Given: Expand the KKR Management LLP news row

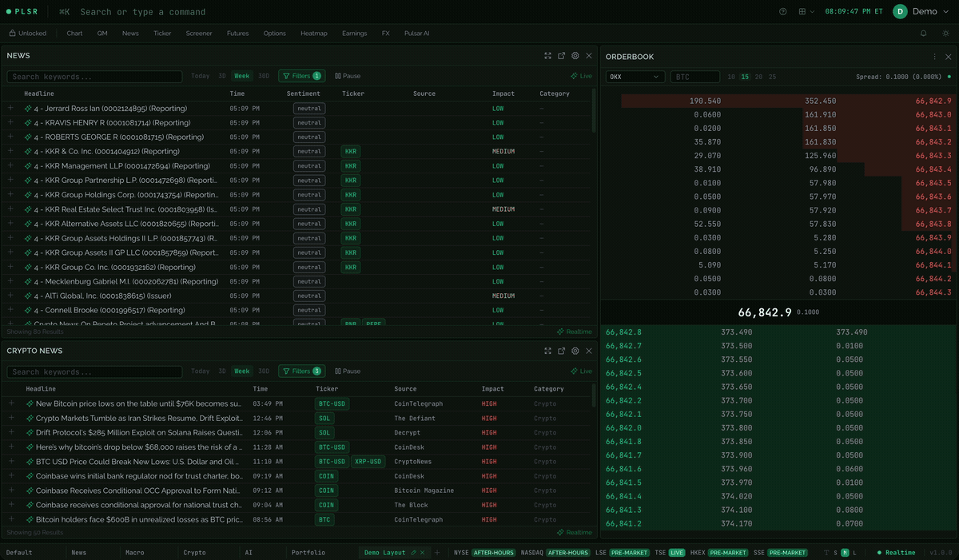Looking at the screenshot, I should coord(10,165).
